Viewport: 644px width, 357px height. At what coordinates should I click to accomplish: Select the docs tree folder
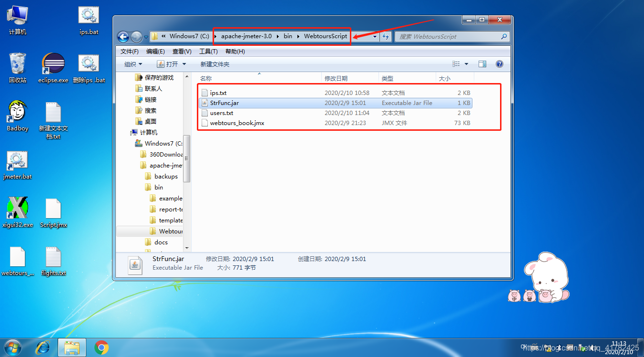161,242
